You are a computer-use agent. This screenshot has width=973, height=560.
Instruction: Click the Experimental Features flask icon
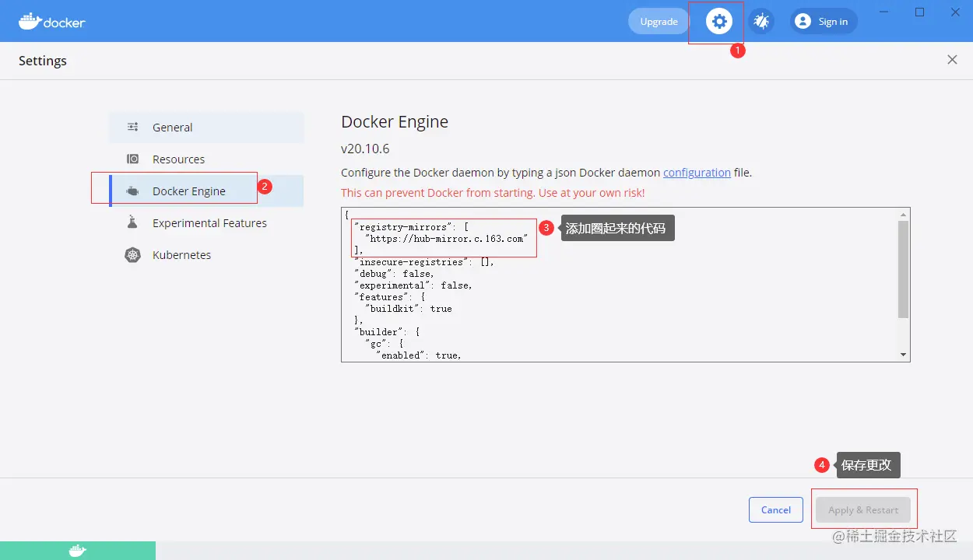[x=132, y=222]
